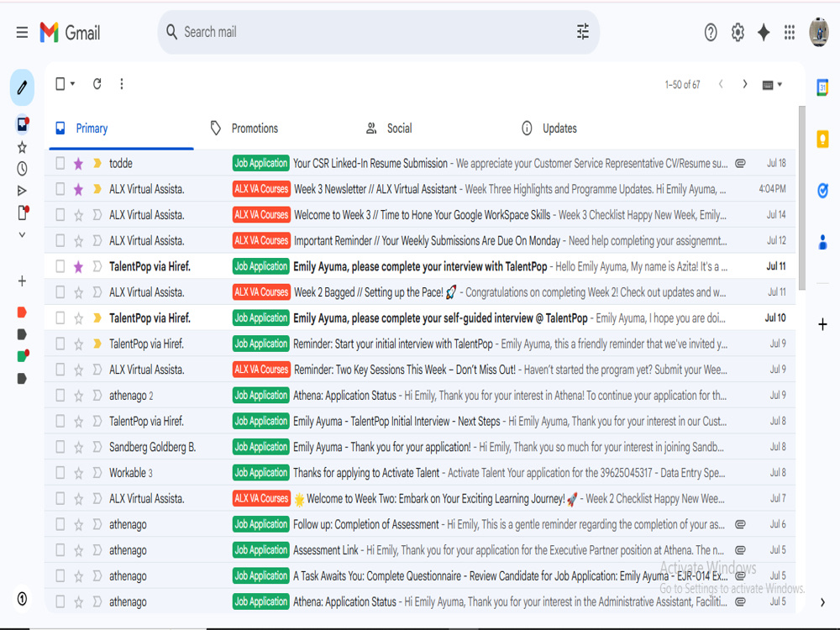The image size is (840, 630).
Task: Open the Settings gear
Action: coord(738,33)
